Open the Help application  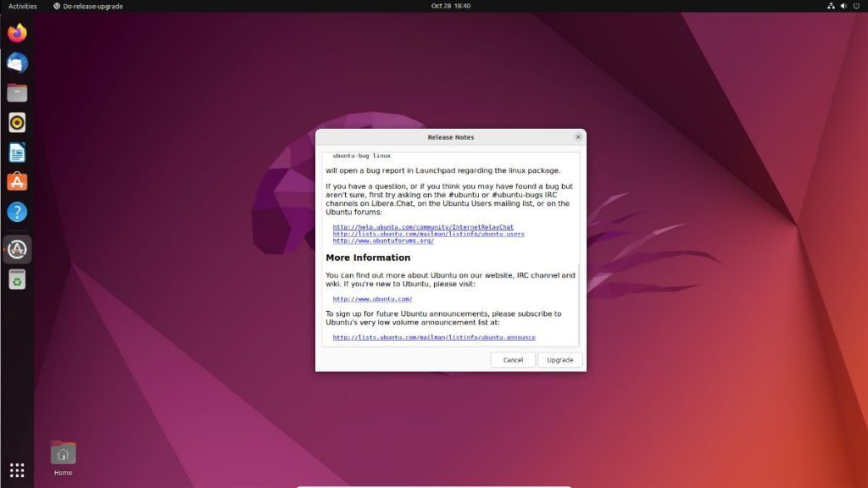[17, 212]
